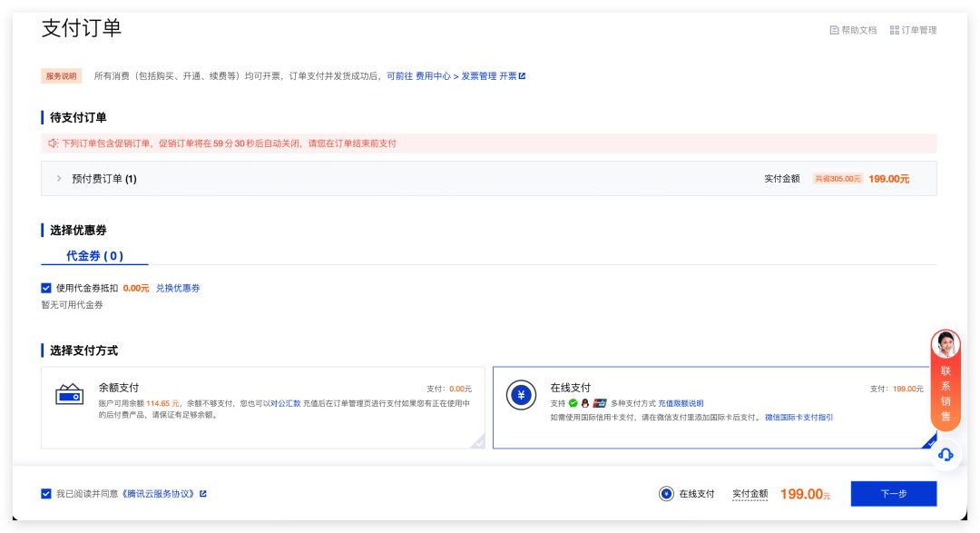Select the bank card payment icon
Image resolution: width=980 pixels, height=533 pixels.
(x=599, y=402)
